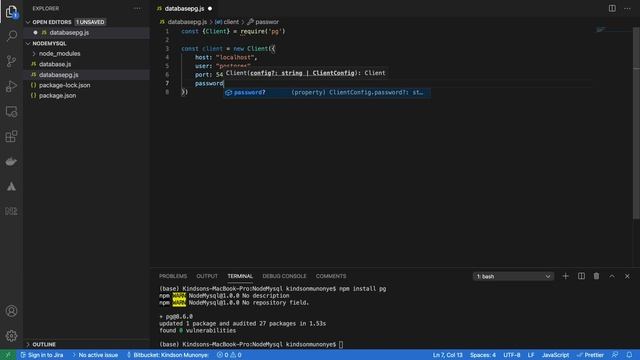Click Prettier status bar item
The height and width of the screenshot is (360, 640).
coord(590,355)
